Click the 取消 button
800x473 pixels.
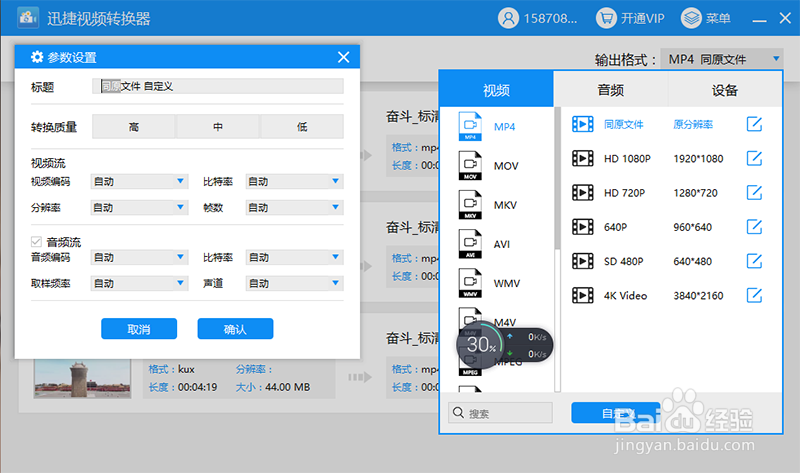139,329
